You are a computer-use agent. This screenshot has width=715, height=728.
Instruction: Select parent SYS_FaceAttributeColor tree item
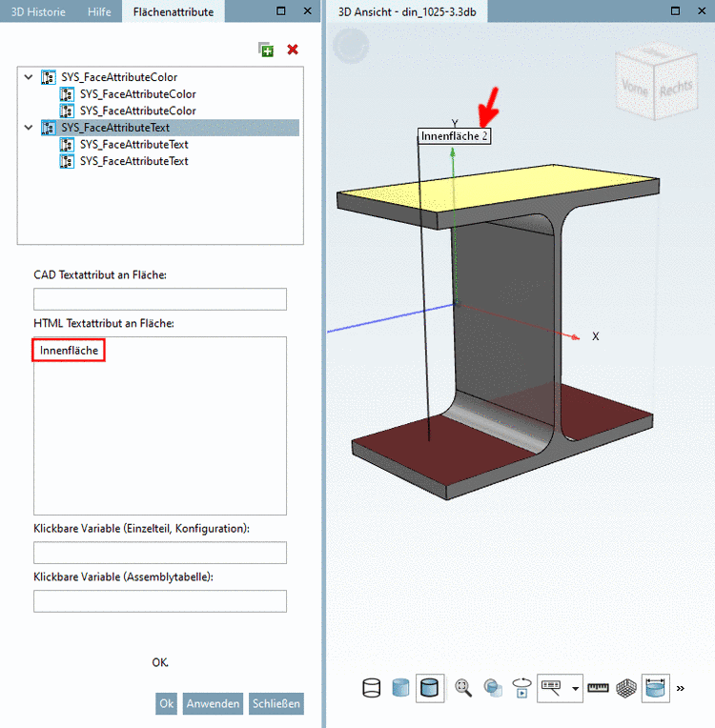tap(119, 77)
